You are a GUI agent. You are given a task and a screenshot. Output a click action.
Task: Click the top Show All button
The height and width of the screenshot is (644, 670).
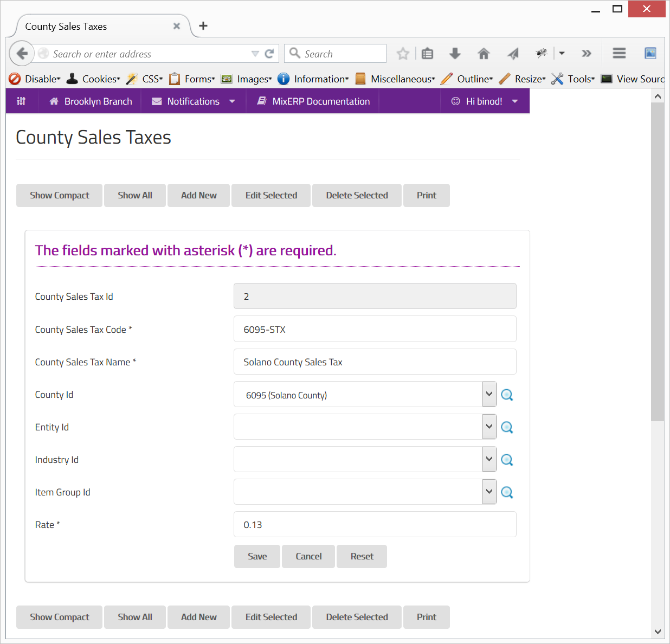[x=135, y=195]
